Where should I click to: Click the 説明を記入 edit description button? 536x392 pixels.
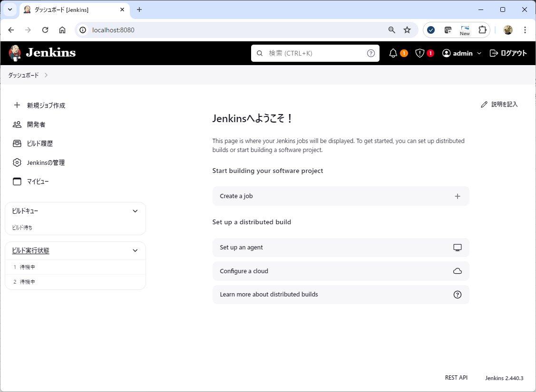click(499, 105)
